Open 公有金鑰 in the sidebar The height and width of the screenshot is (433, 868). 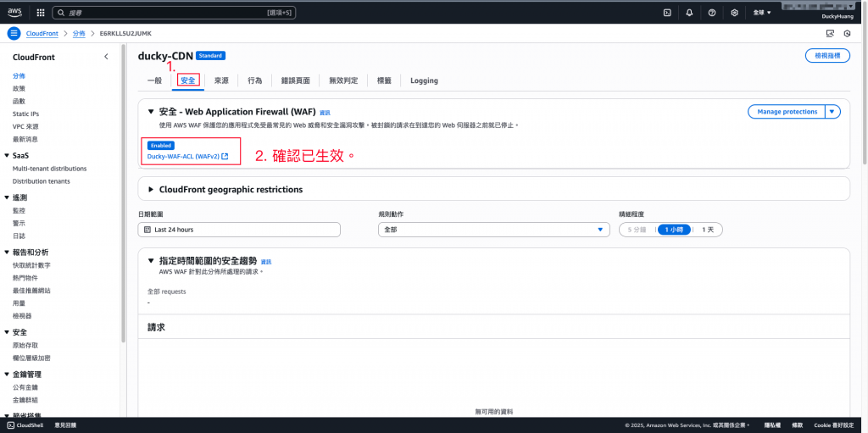tap(25, 387)
